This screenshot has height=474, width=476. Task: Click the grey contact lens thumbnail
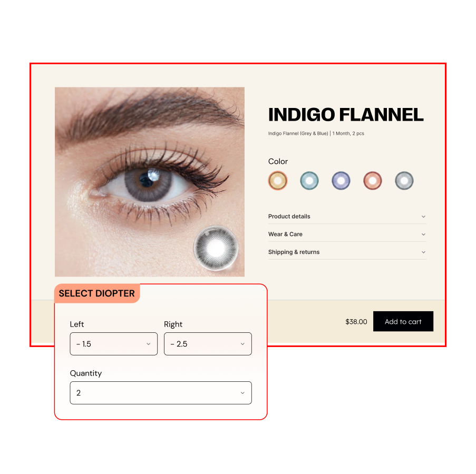[x=216, y=248]
